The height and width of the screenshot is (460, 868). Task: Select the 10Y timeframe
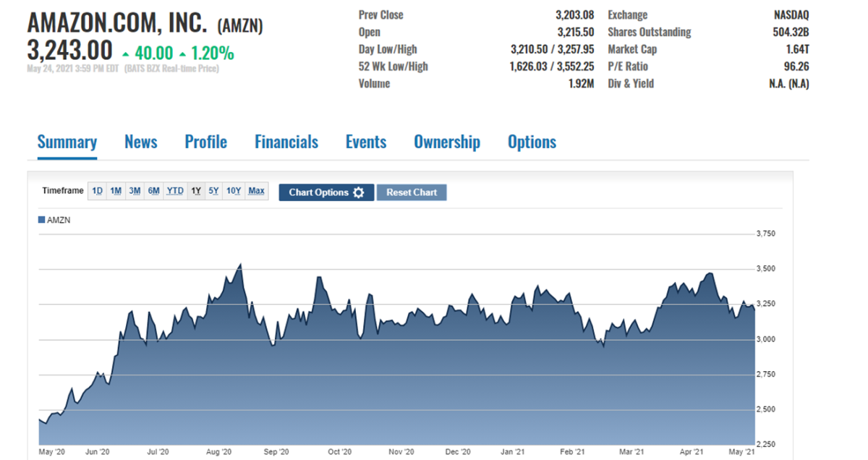click(234, 191)
